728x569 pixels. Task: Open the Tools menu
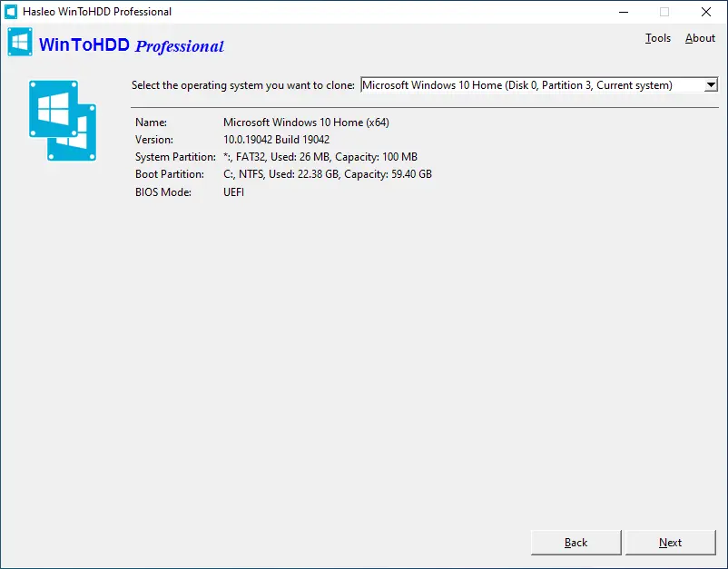pos(658,38)
